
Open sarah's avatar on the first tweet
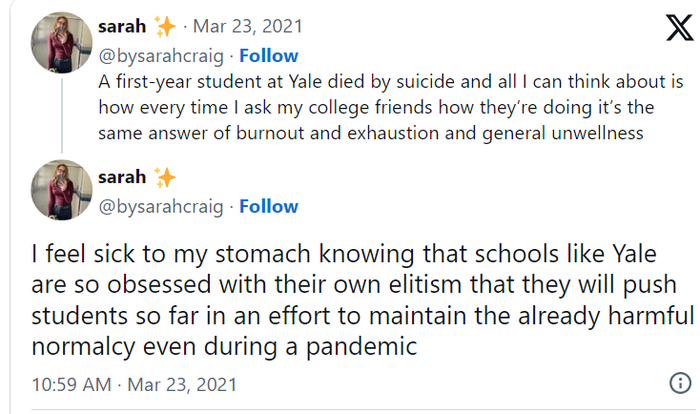pyautogui.click(x=63, y=42)
